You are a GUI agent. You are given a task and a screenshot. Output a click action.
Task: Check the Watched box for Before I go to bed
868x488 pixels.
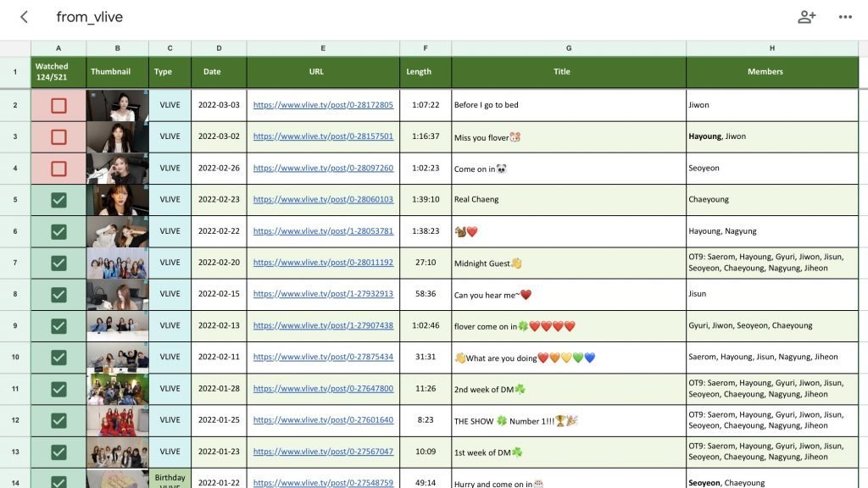click(58, 105)
